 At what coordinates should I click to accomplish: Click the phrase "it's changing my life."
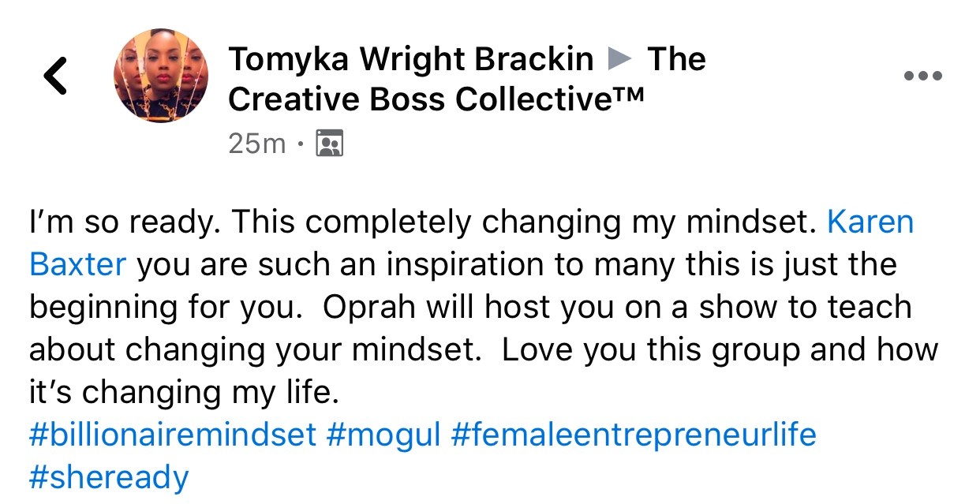coord(183,392)
